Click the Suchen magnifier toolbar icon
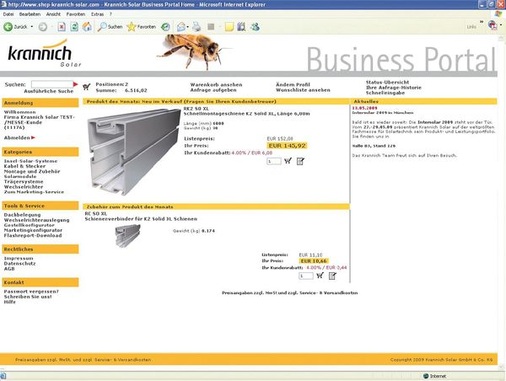 point(110,27)
